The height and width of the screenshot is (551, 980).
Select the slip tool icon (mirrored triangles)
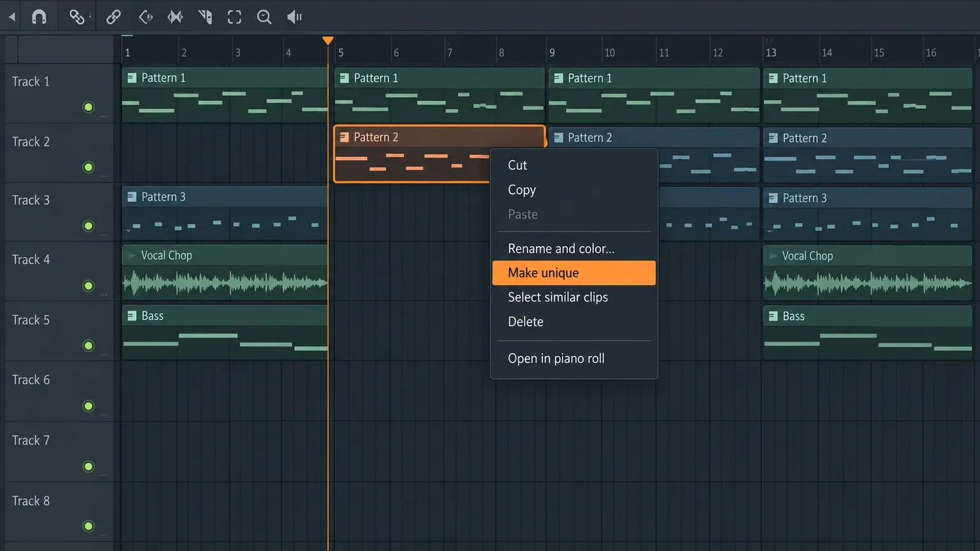pyautogui.click(x=175, y=17)
